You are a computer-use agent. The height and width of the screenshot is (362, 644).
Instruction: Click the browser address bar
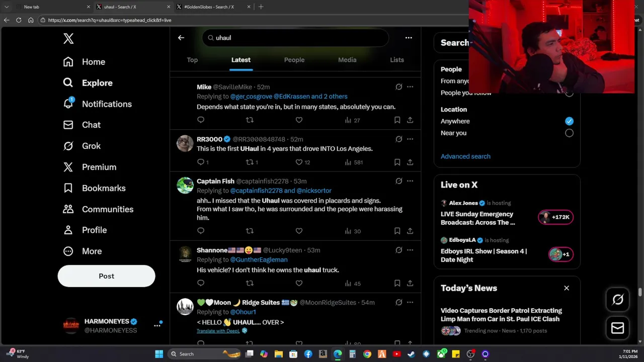[252, 20]
